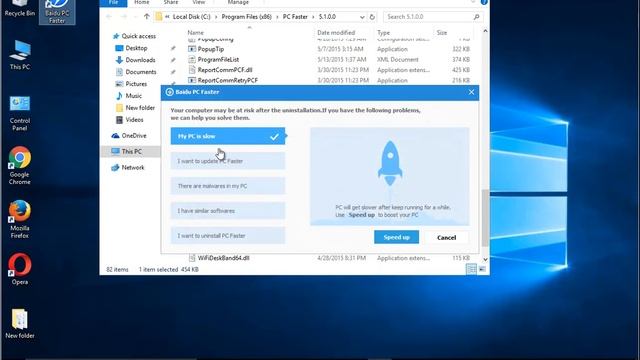Open the recent locations dropdown next to the Forward arrow
Image resolution: width=640 pixels, height=360 pixels.
pos(135,17)
